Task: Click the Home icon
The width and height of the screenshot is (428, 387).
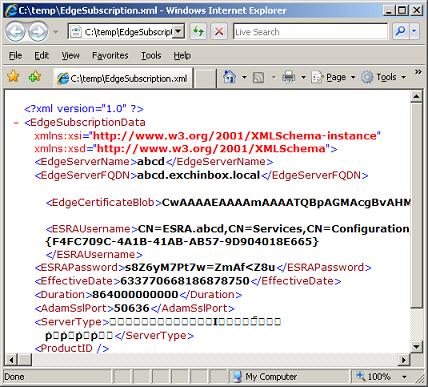Action: pyautogui.click(x=229, y=77)
